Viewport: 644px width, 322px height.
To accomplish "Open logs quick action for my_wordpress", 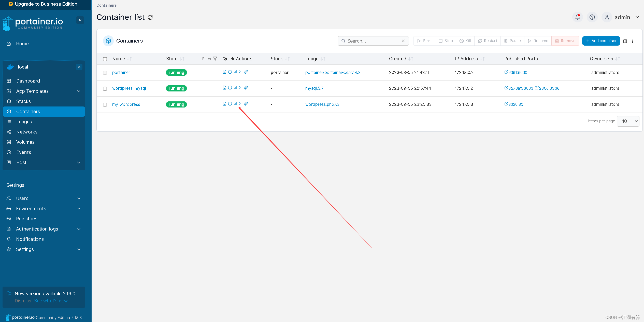I will [x=224, y=104].
